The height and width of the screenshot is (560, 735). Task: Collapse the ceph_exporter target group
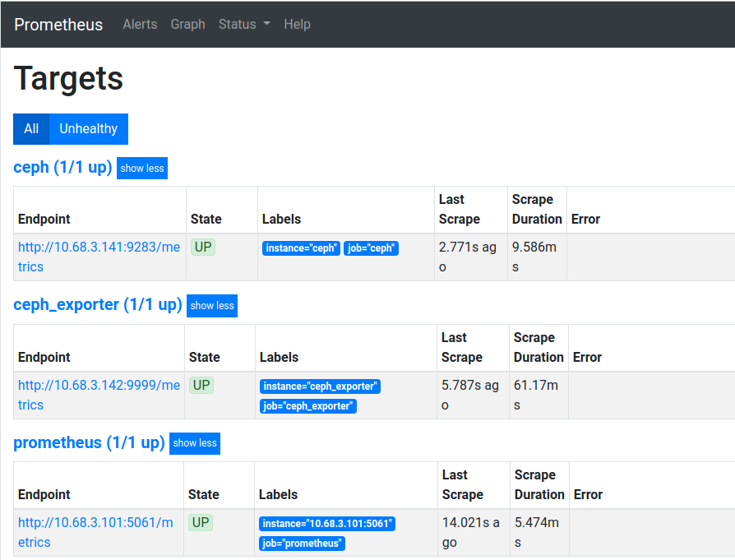(212, 306)
